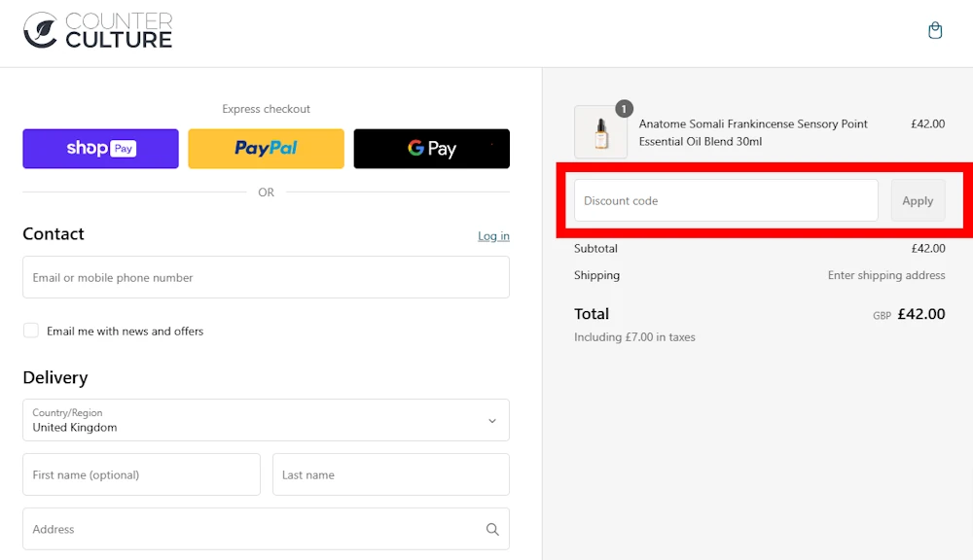973x560 pixels.
Task: Open the Country/Region dropdown
Action: [x=267, y=420]
